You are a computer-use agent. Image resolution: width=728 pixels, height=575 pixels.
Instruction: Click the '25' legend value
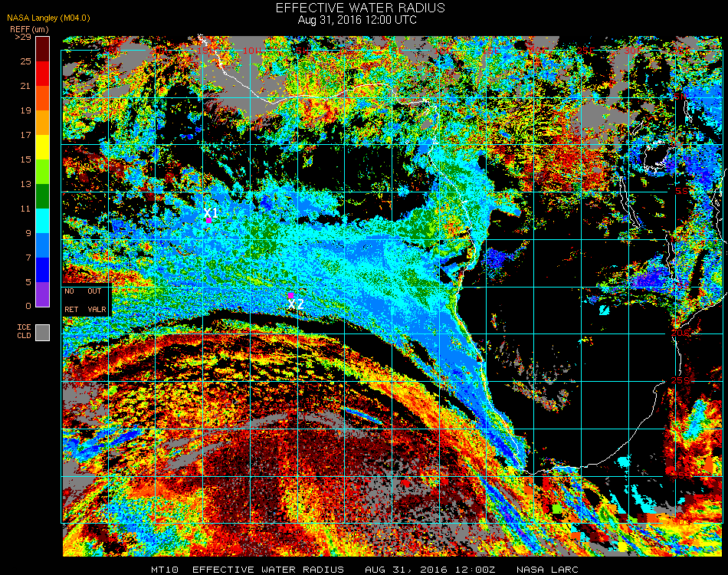[25, 61]
